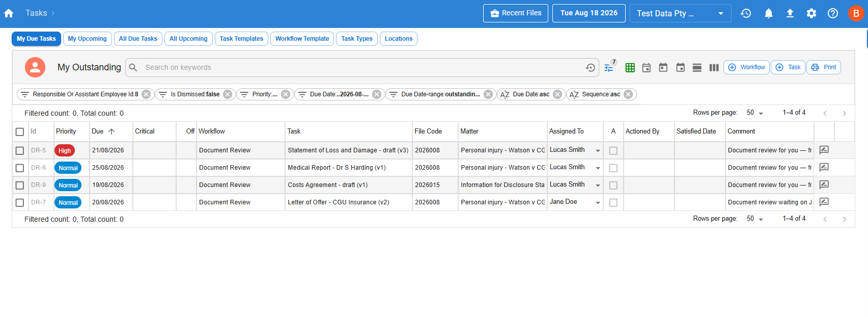Go to the home page icon
Viewport: 868px width, 317px height.
[x=9, y=13]
